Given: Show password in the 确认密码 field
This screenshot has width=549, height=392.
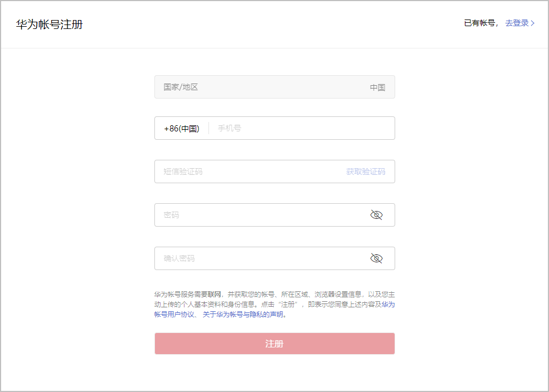Looking at the screenshot, I should point(376,258).
